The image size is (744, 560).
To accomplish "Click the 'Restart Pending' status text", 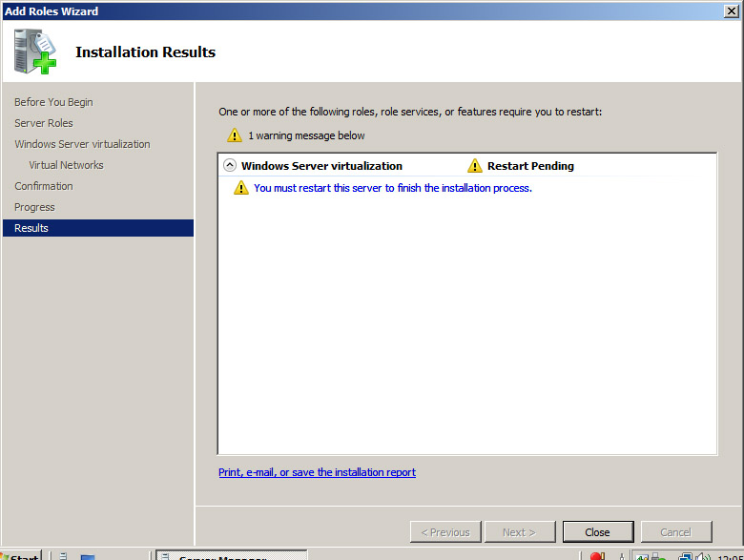I will 530,166.
